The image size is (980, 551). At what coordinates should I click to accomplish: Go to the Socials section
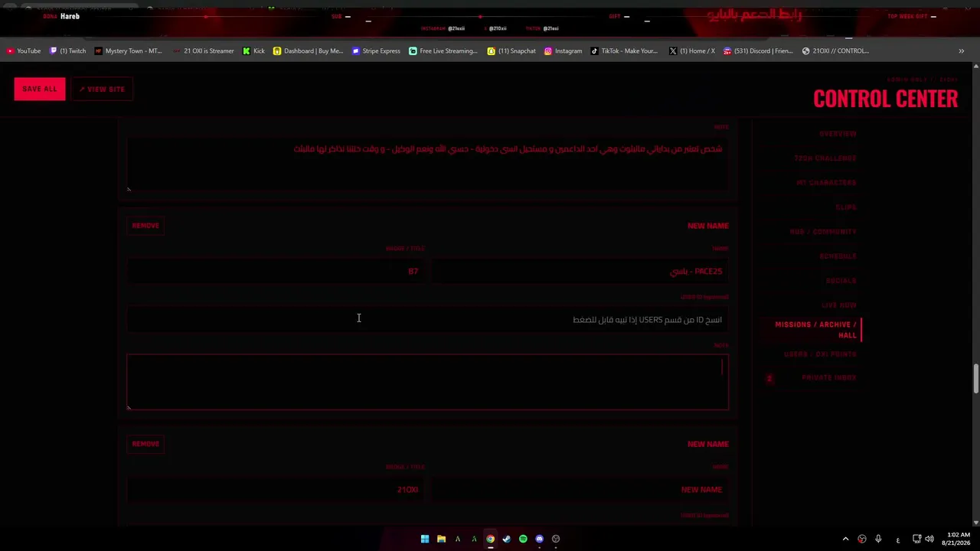tap(841, 281)
